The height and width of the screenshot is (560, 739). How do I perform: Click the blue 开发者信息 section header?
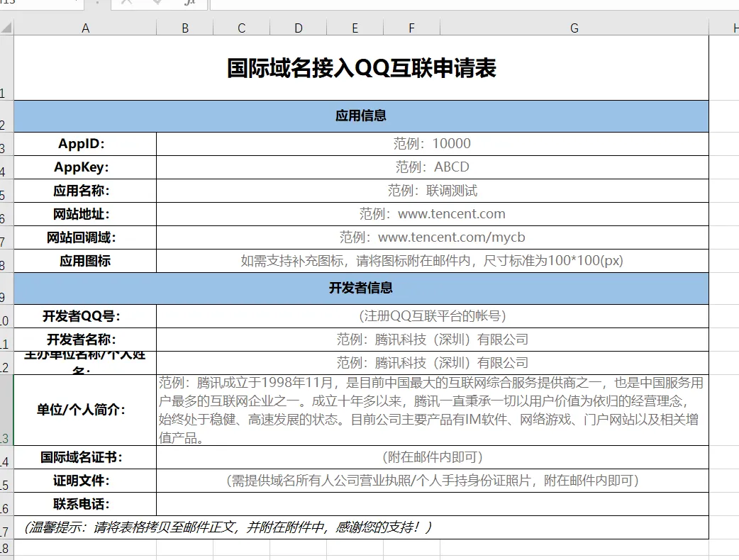point(361,288)
